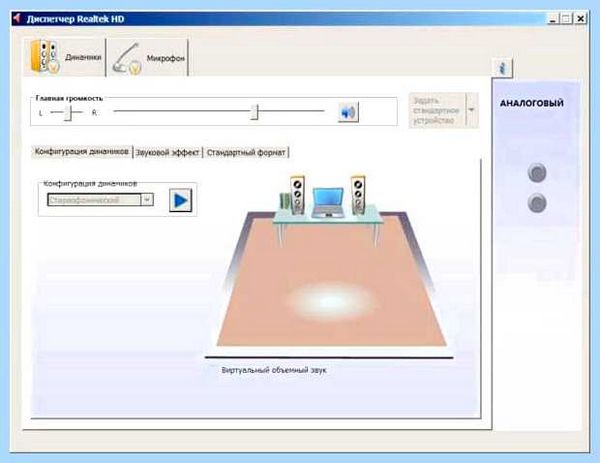Click the Задать стандартное устройство button
Screen dimensions: 600x463
coord(437,111)
